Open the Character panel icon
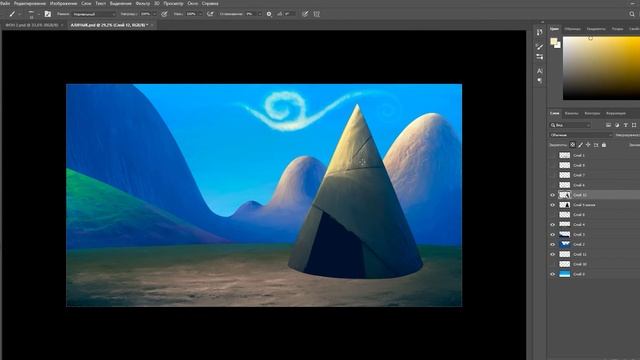This screenshot has height=360, width=640. pos(540,71)
